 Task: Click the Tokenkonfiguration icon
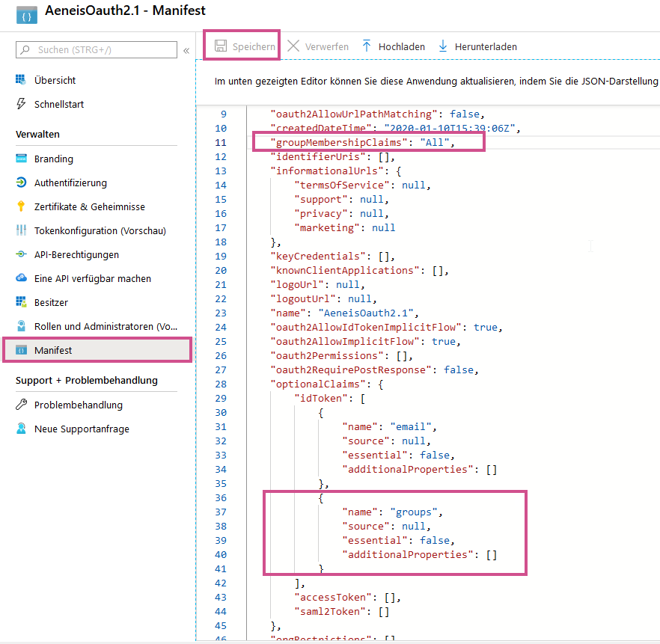pos(21,230)
